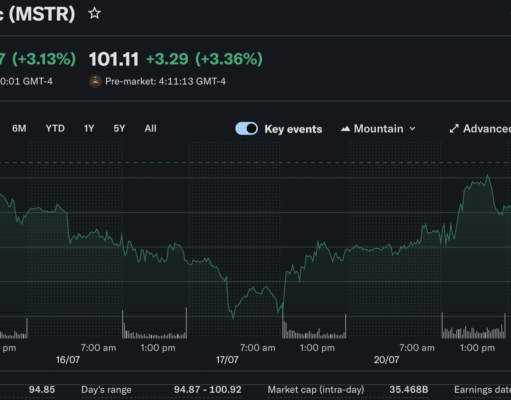This screenshot has height=400, width=511.
Task: Click the 20/07 date label on axis
Action: pyautogui.click(x=386, y=360)
